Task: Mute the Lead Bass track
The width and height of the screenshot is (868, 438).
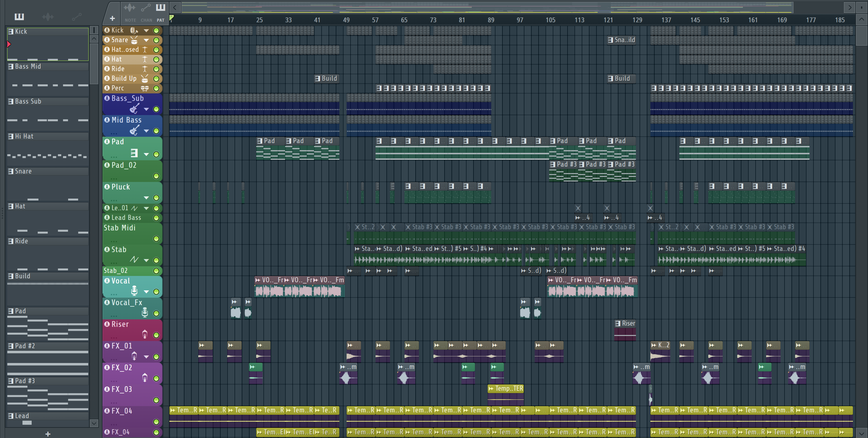Action: click(x=156, y=218)
